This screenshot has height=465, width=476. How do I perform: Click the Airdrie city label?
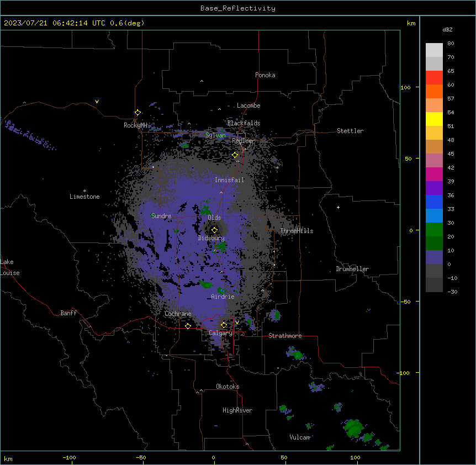coord(223,297)
